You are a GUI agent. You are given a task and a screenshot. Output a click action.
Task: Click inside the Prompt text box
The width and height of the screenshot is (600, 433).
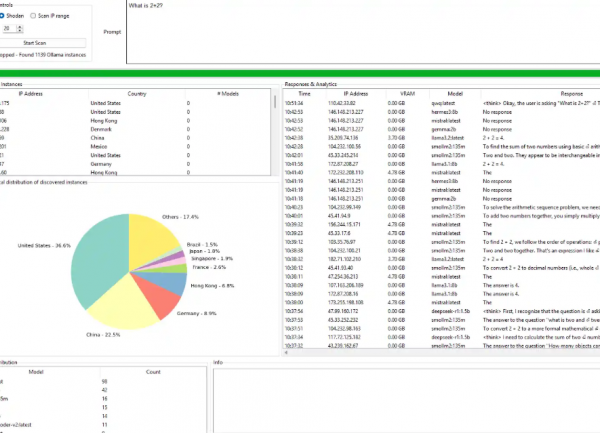[x=360, y=30]
